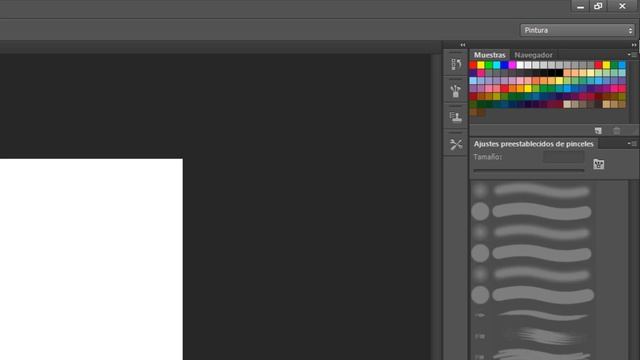This screenshot has width=640, height=360.
Task: Switch to the Muestras tab
Action: point(489,55)
